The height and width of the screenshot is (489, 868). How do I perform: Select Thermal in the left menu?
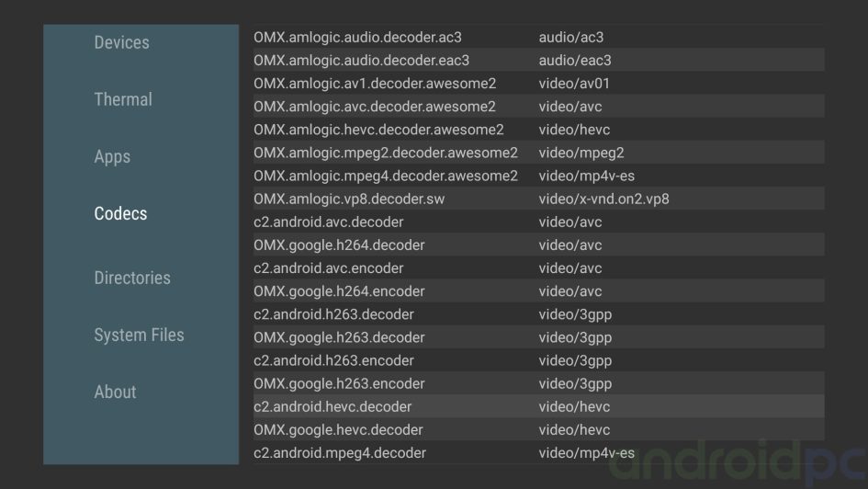tap(123, 99)
